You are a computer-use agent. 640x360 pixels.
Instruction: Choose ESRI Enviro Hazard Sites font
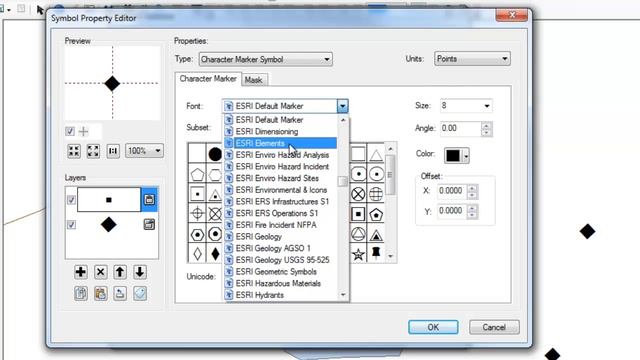[280, 178]
